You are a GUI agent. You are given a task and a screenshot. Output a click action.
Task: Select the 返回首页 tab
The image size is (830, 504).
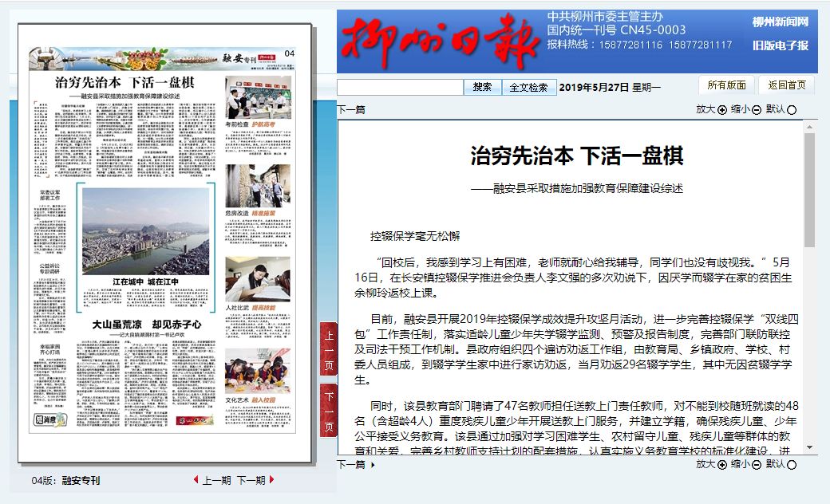click(x=787, y=85)
